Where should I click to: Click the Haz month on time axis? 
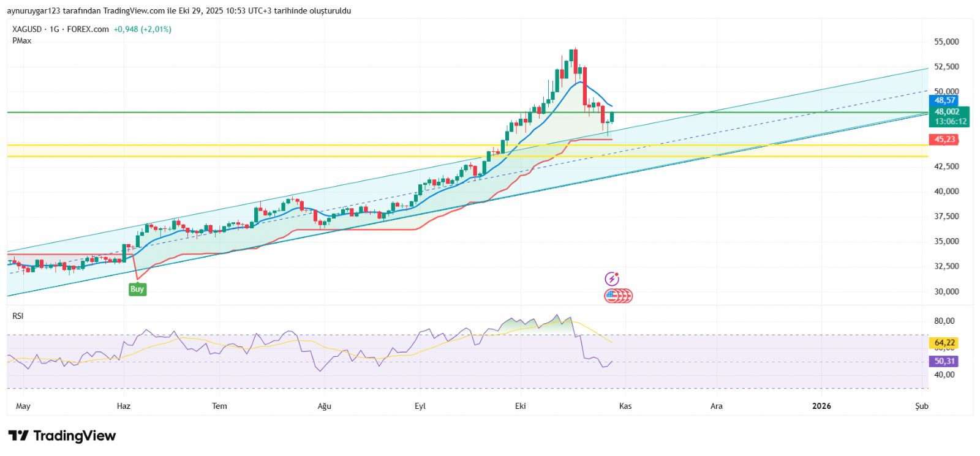point(123,406)
